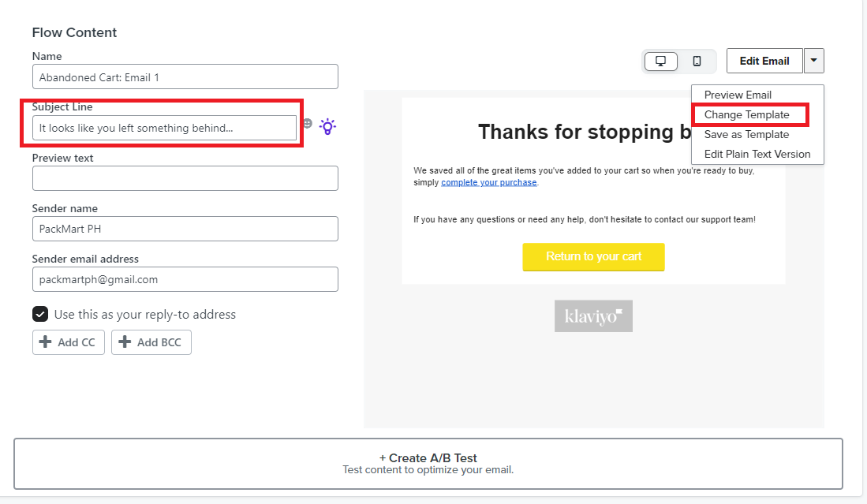Focus the Subject Line input field
The image size is (867, 504).
pos(165,128)
